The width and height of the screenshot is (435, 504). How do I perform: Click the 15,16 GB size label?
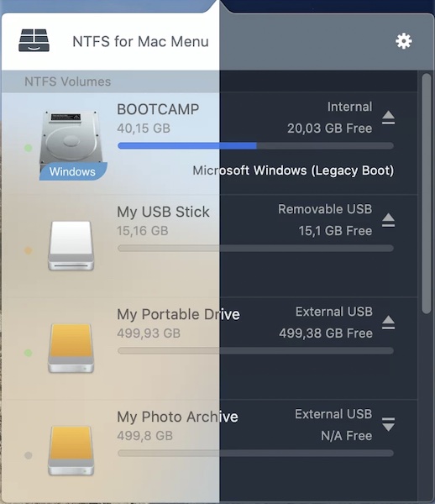pyautogui.click(x=142, y=231)
